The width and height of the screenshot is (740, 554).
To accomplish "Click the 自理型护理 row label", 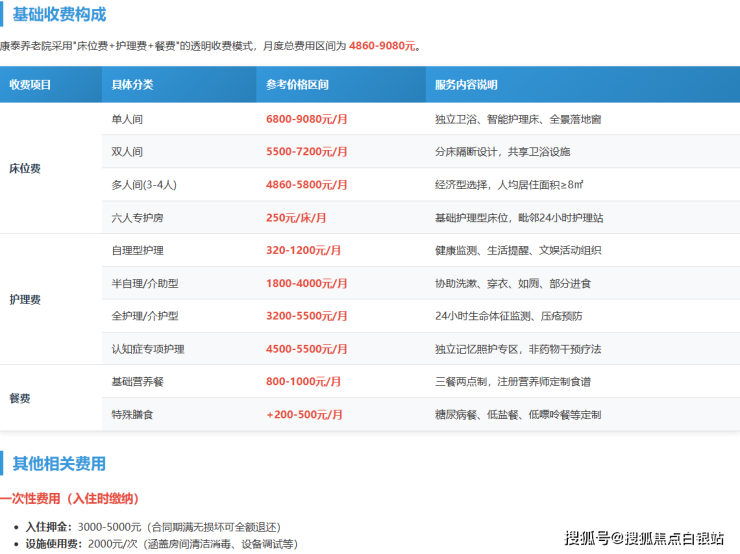I will 137,251.
